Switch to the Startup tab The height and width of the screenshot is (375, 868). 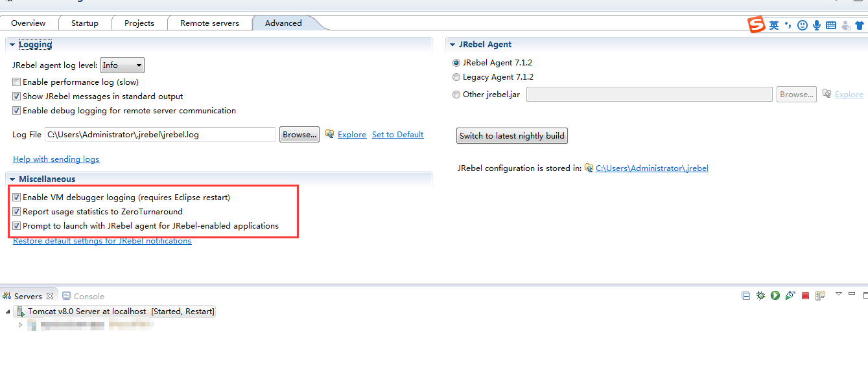coord(85,23)
